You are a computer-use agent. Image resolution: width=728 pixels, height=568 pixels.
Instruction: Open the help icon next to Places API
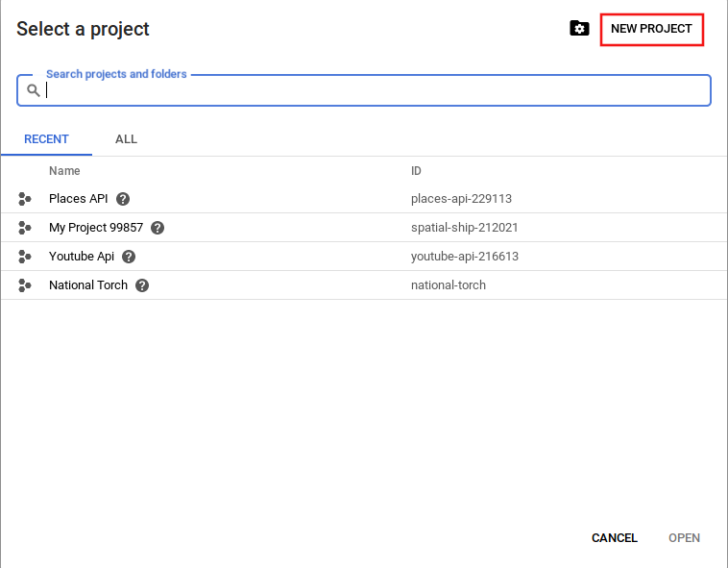[x=123, y=199]
